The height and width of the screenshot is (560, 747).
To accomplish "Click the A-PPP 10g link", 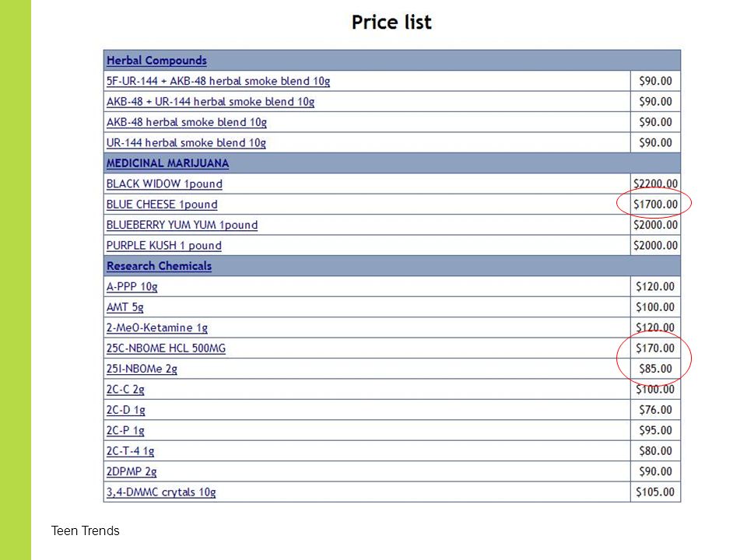I will click(x=132, y=287).
